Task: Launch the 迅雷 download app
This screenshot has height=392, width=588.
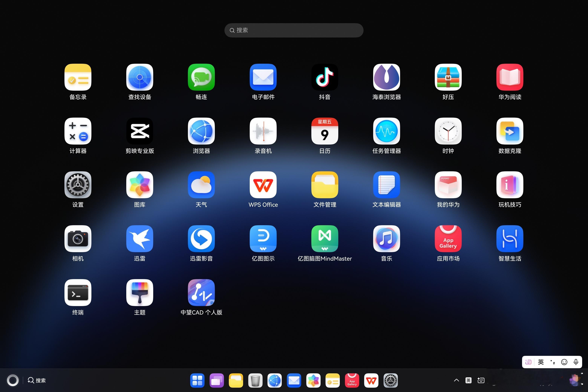Action: point(139,239)
